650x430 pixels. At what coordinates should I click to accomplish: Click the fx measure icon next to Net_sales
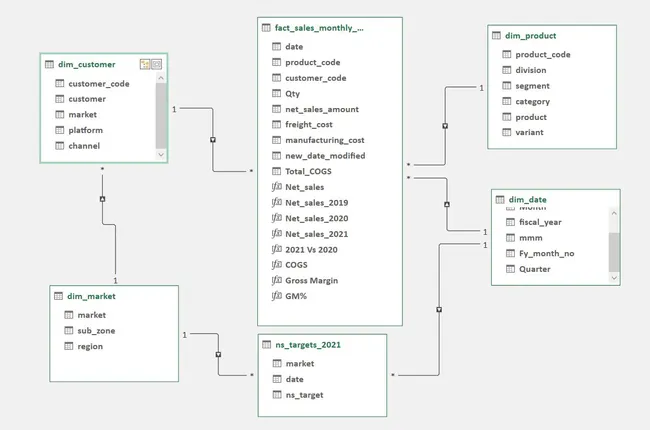point(276,187)
